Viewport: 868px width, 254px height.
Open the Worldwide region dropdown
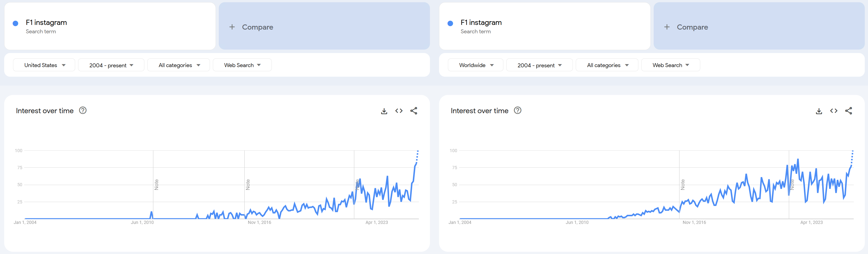tap(476, 65)
